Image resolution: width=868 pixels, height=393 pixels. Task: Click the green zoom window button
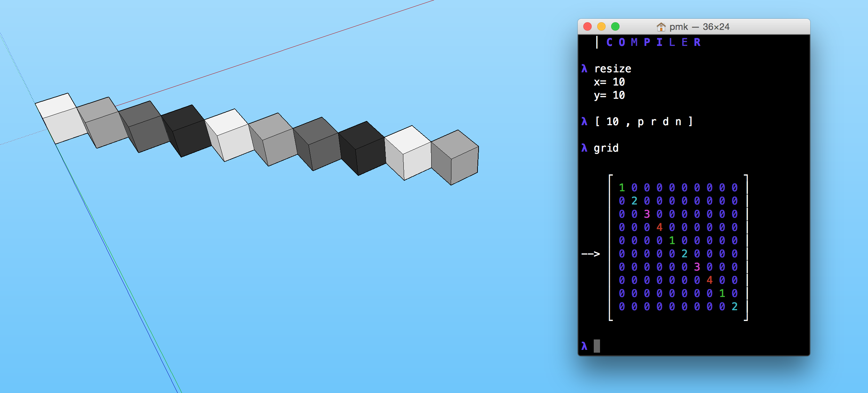[x=615, y=26]
